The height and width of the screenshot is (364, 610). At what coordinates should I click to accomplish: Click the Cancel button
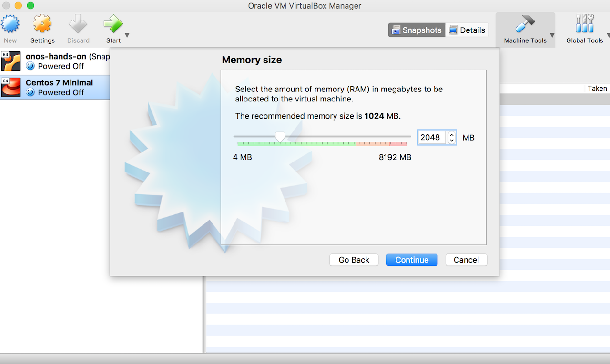(x=466, y=260)
